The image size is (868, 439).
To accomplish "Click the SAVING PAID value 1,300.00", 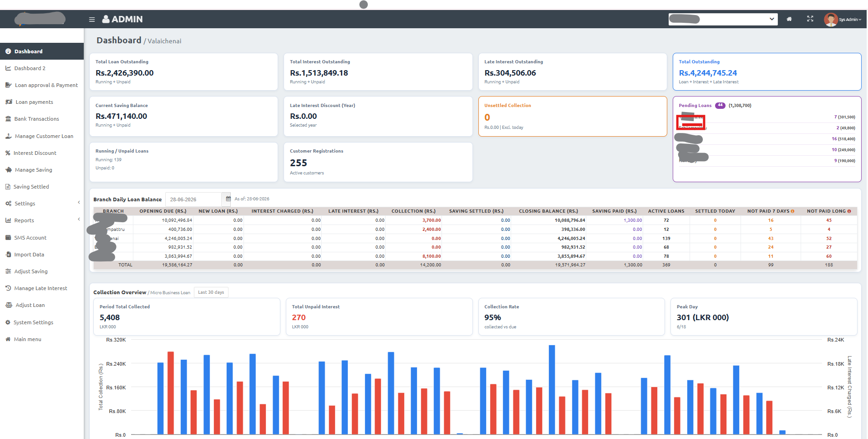I will click(x=633, y=220).
